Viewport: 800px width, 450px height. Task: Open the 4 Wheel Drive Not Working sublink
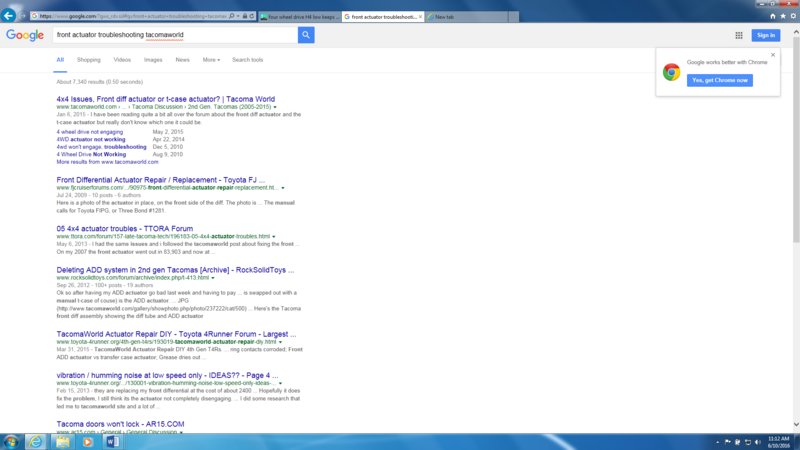click(x=91, y=154)
